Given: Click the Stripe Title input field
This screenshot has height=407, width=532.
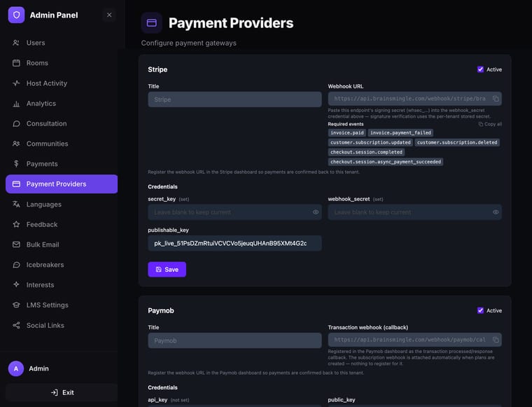Looking at the screenshot, I should coord(234,99).
